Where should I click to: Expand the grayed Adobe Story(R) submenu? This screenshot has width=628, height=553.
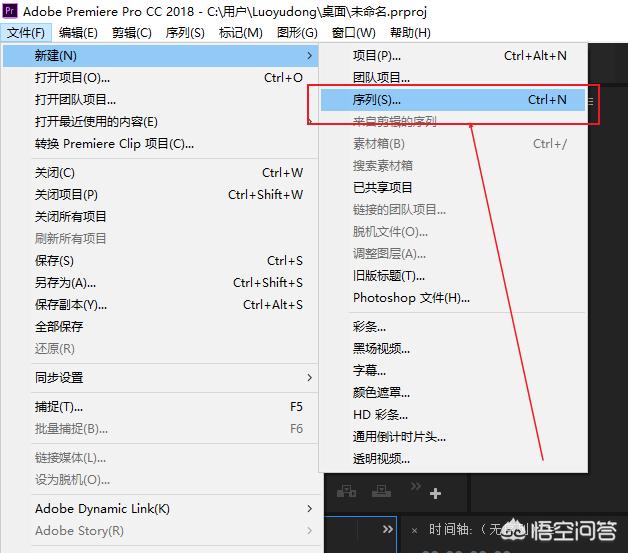coord(161,531)
